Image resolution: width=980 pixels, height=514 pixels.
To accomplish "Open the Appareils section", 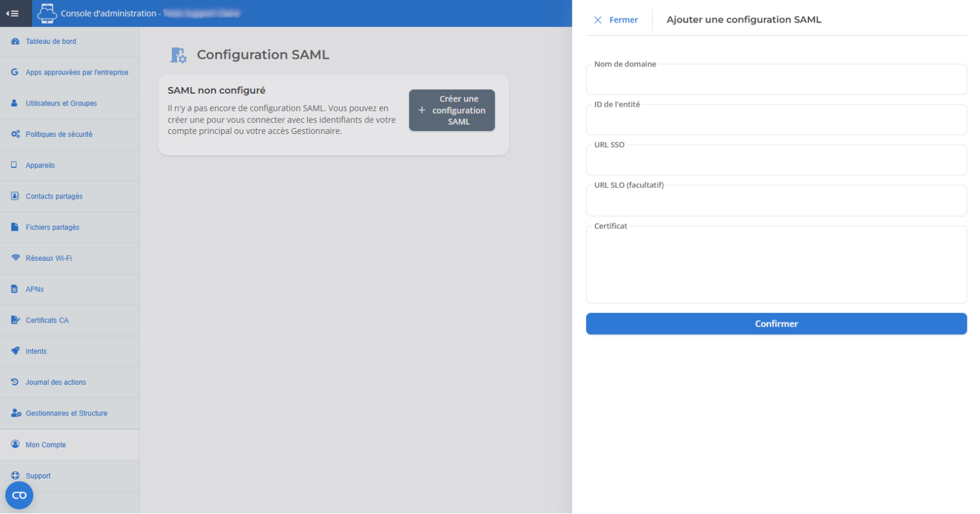I will [x=40, y=165].
